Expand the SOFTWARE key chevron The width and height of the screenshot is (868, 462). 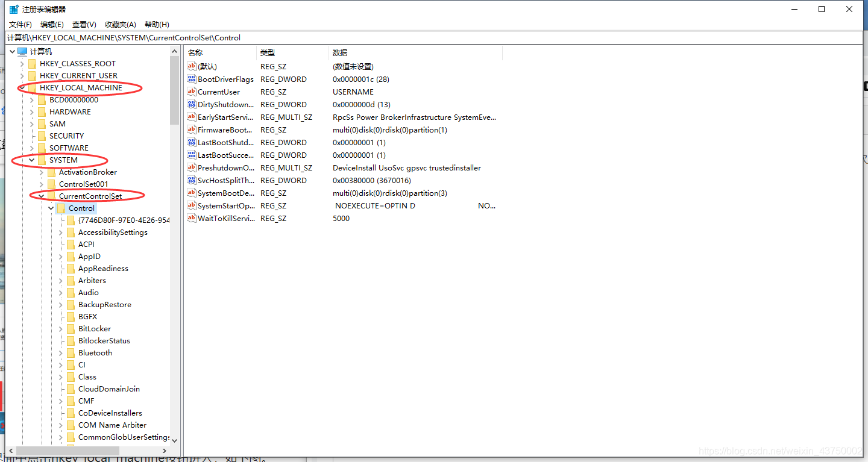[x=32, y=148]
